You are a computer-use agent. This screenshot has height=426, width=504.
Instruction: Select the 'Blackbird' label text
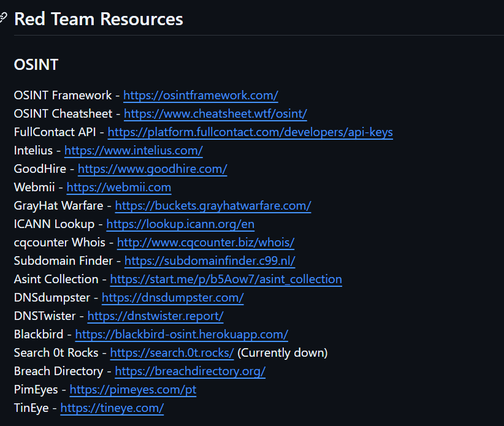pyautogui.click(x=39, y=335)
